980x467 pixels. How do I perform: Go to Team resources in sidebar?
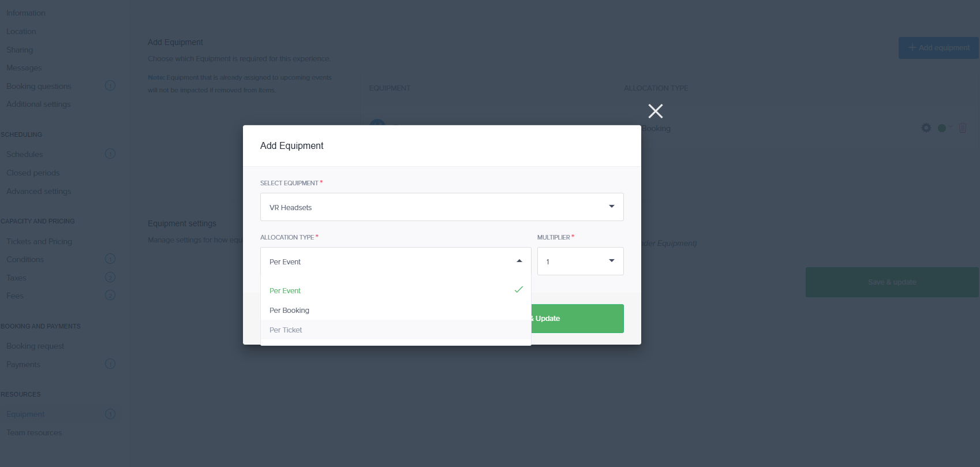pyautogui.click(x=34, y=432)
